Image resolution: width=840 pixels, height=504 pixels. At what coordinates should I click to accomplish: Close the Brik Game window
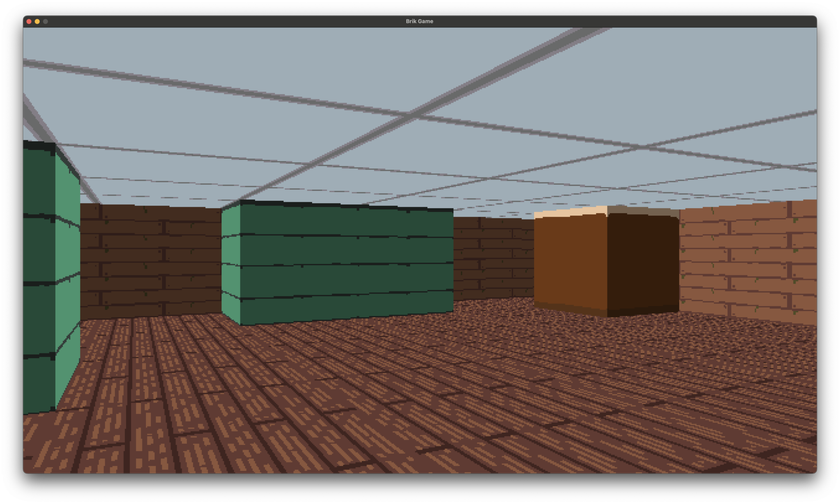tap(29, 21)
